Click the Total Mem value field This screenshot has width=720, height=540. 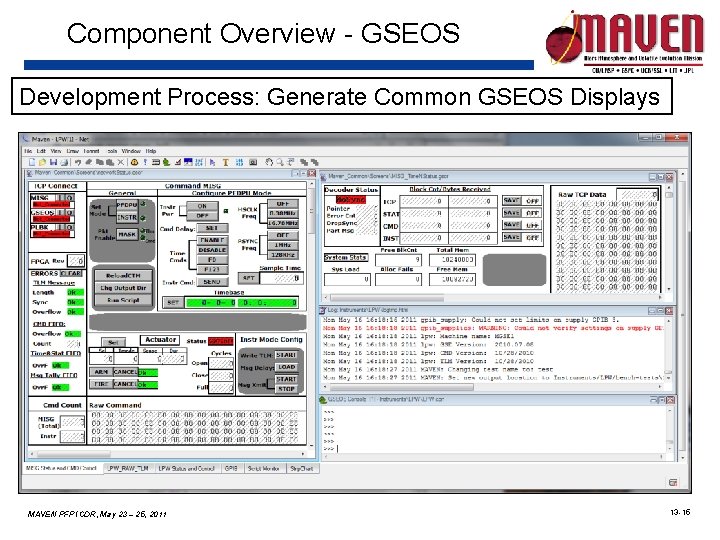(452, 259)
